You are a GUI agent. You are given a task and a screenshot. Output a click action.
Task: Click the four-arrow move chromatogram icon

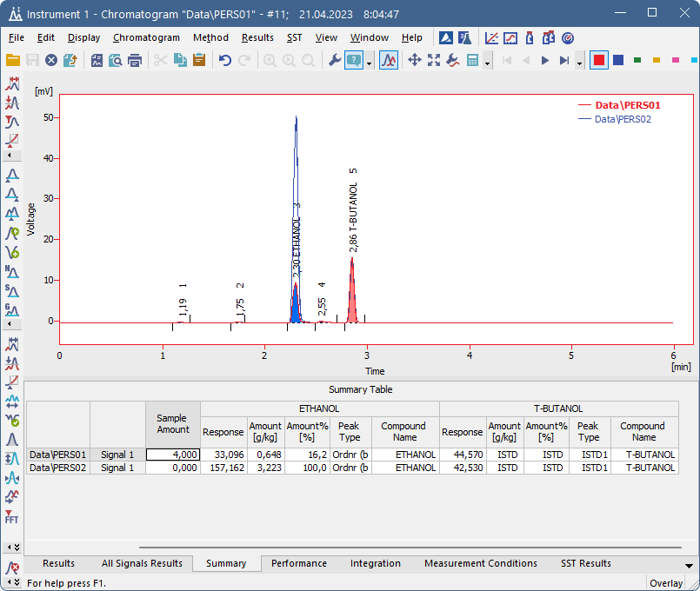(415, 60)
